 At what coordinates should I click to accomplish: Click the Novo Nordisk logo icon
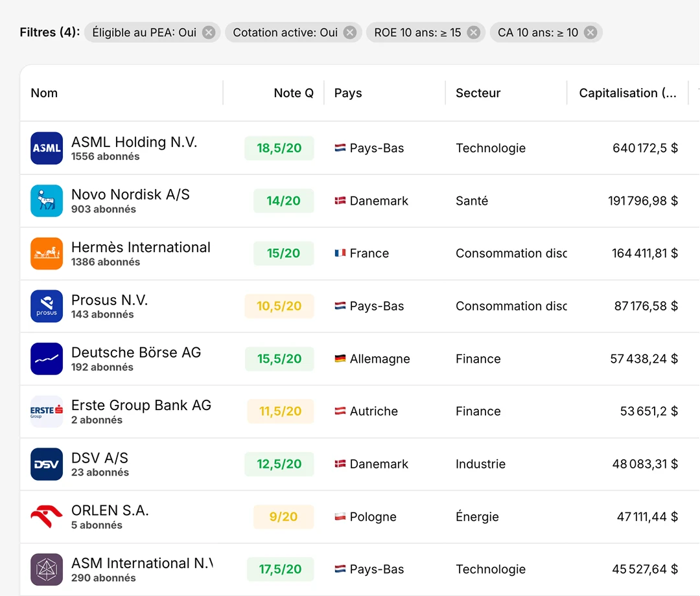pos(47,201)
